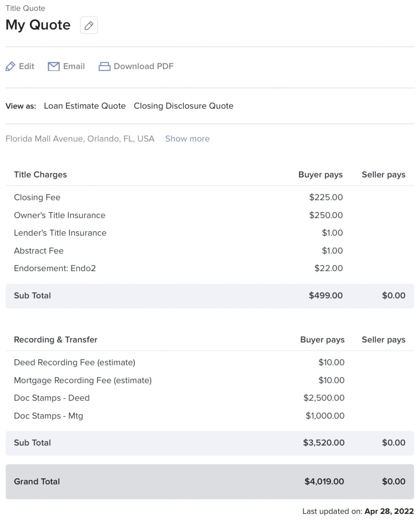Click the Edit pencil icon
420x521 pixels.
(x=10, y=66)
